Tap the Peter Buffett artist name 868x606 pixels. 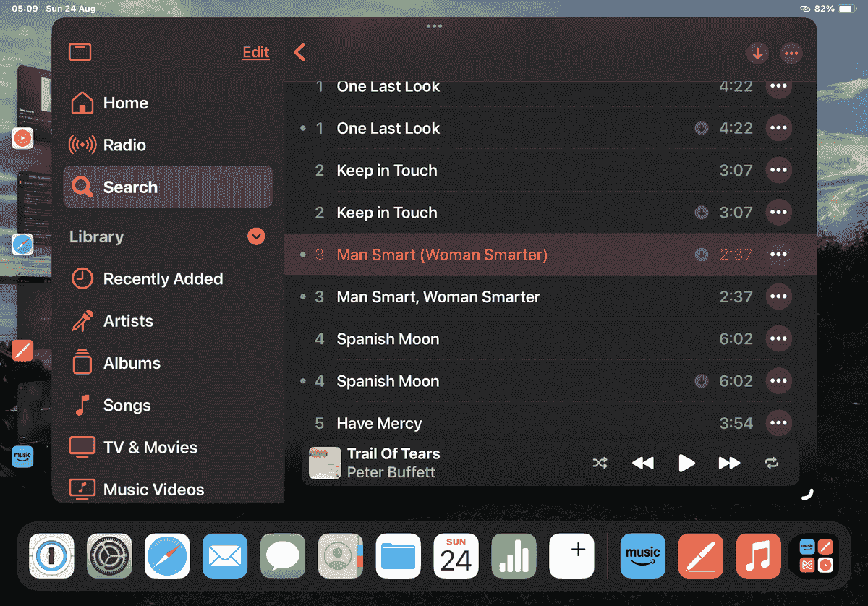coord(391,472)
